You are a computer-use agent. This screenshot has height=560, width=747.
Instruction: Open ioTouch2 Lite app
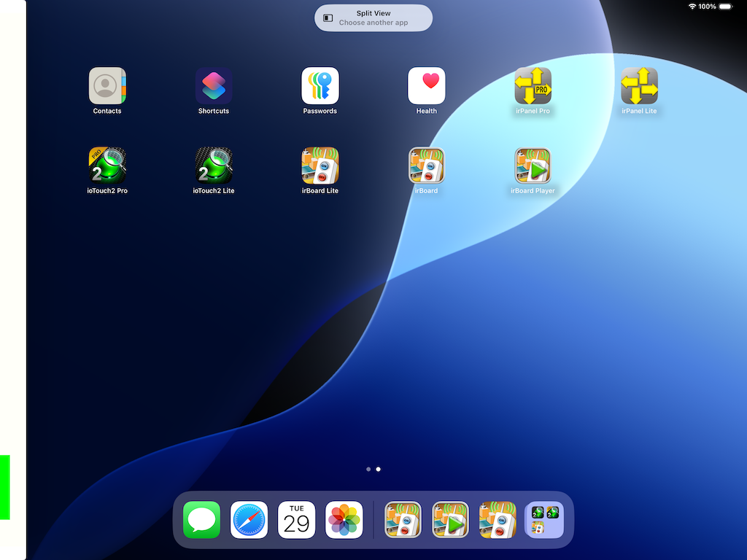tap(214, 166)
